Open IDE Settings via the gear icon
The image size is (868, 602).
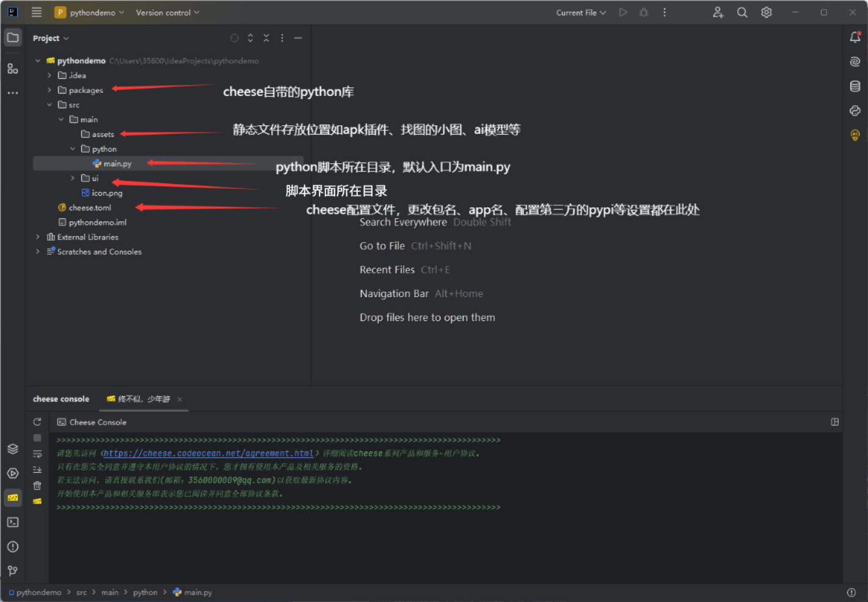click(x=767, y=12)
